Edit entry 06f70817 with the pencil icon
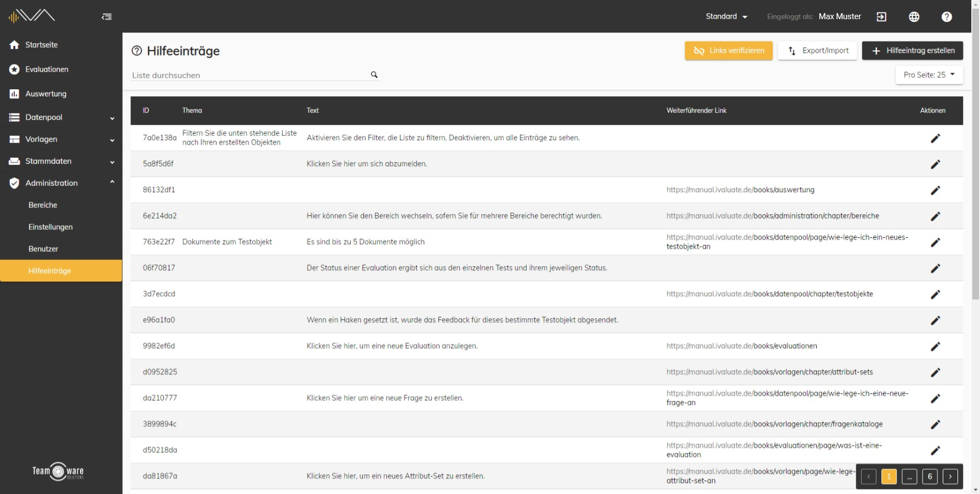The height and width of the screenshot is (494, 980). click(x=936, y=268)
